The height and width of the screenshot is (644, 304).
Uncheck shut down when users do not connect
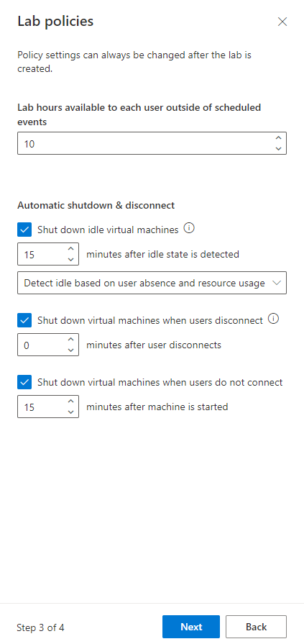click(24, 383)
